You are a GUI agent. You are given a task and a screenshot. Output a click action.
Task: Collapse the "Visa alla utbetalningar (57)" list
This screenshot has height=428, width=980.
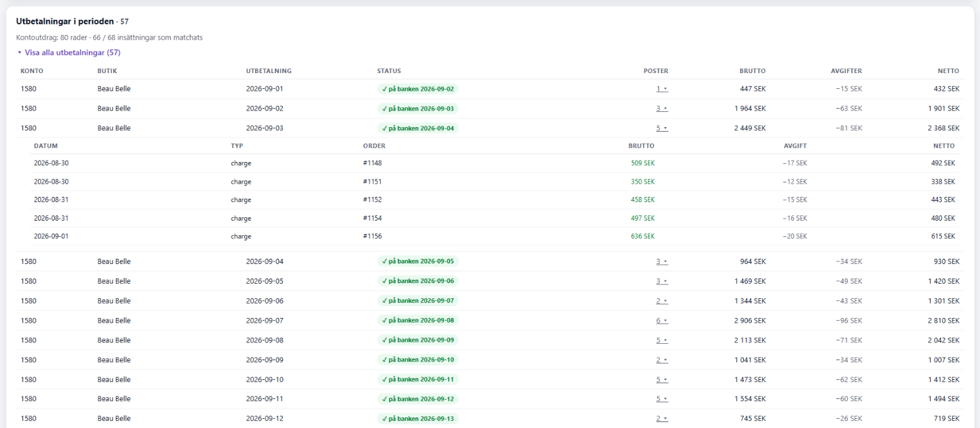[x=68, y=53]
